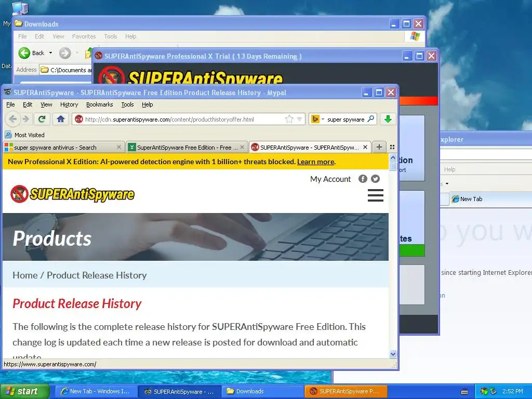The height and width of the screenshot is (399, 532).
Task: Follow the Learn more link in yellow banner
Action: 315,162
